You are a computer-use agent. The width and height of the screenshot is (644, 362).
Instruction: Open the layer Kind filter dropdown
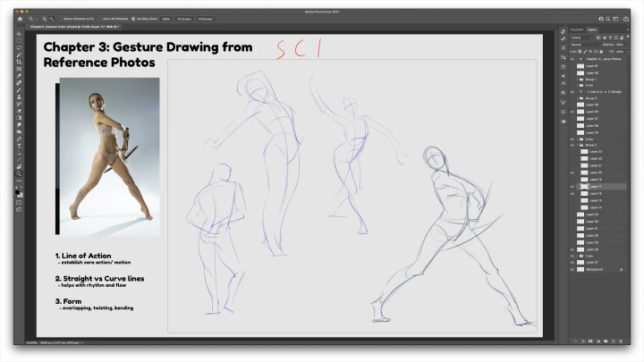(581, 38)
